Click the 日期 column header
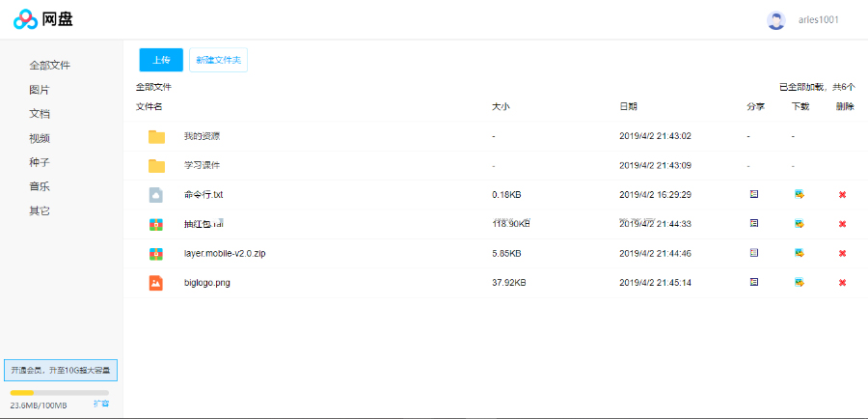 [628, 107]
